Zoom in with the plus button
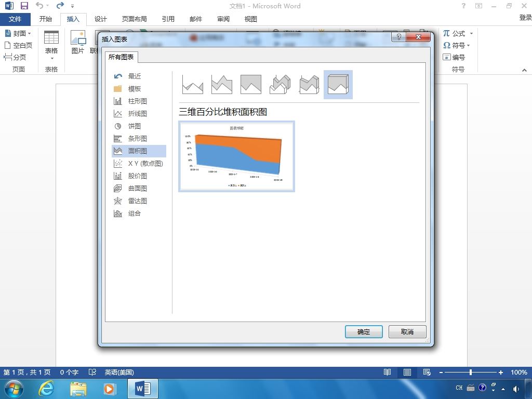The height and width of the screenshot is (399, 532). pyautogui.click(x=500, y=372)
